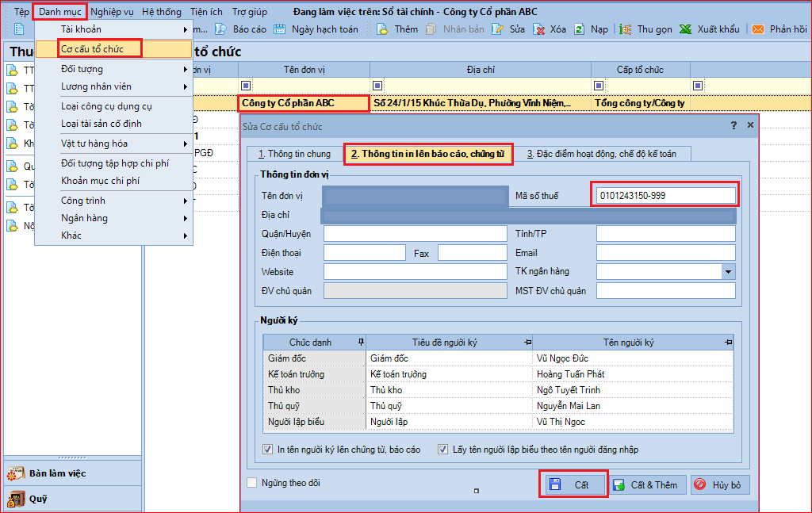The width and height of the screenshot is (812, 513).
Task: Click filter icon under Tên đơn vị column
Action: pos(246,86)
